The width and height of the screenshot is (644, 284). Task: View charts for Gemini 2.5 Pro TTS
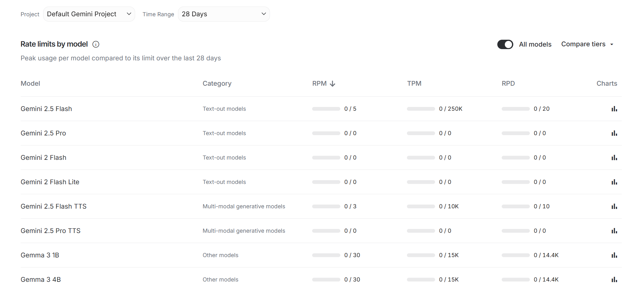(614, 231)
